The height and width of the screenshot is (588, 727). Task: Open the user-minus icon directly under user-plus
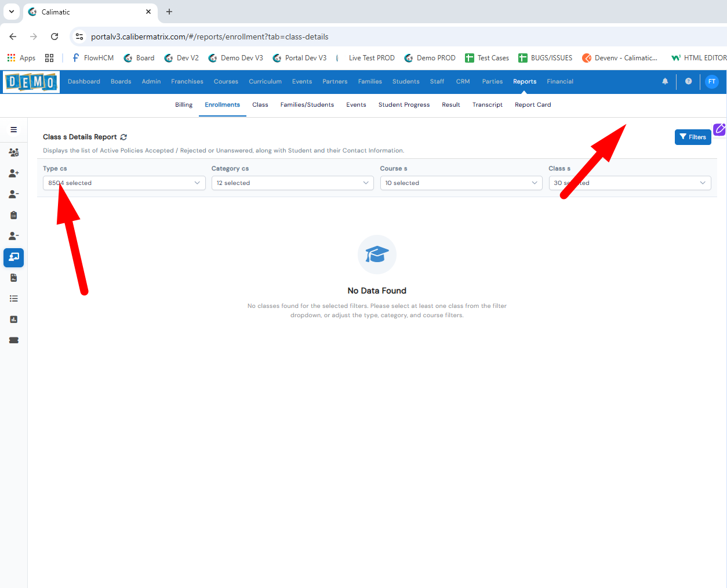tap(13, 194)
